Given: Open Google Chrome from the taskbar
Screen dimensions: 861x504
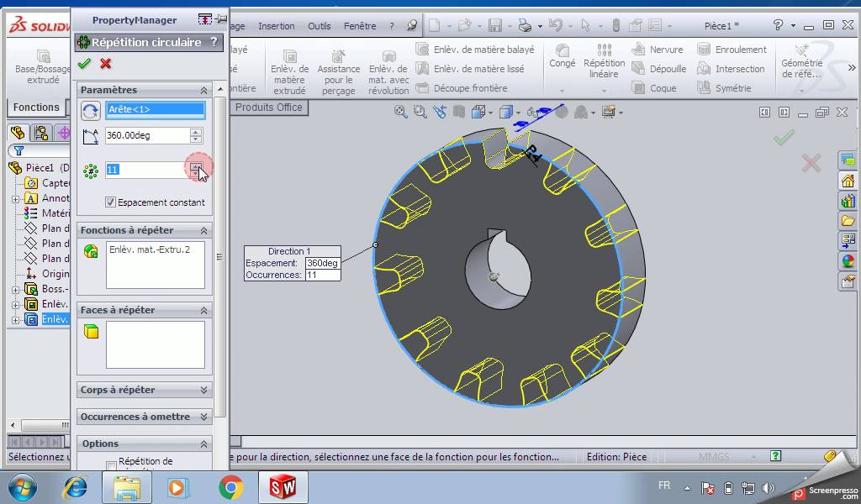Looking at the screenshot, I should click(230, 487).
